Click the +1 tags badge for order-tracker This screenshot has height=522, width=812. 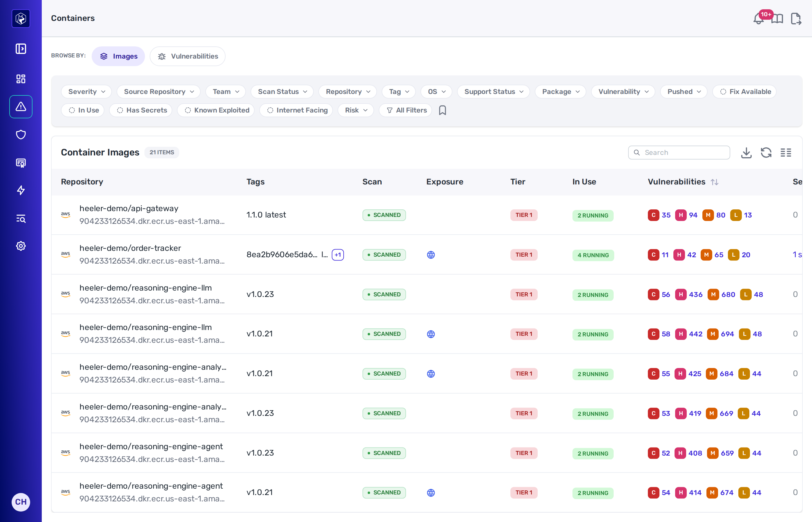(338, 255)
